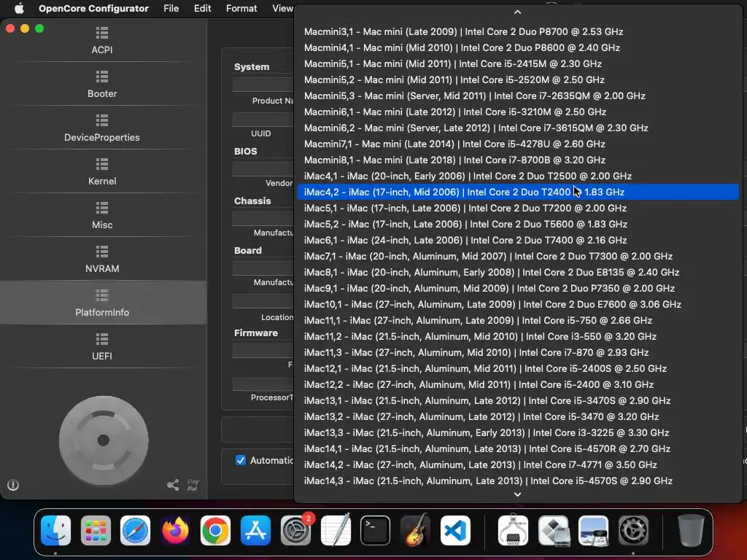Screen dimensions: 747x560
Task: Select Macmini7,1 Late 2014 model
Action: 518,144
